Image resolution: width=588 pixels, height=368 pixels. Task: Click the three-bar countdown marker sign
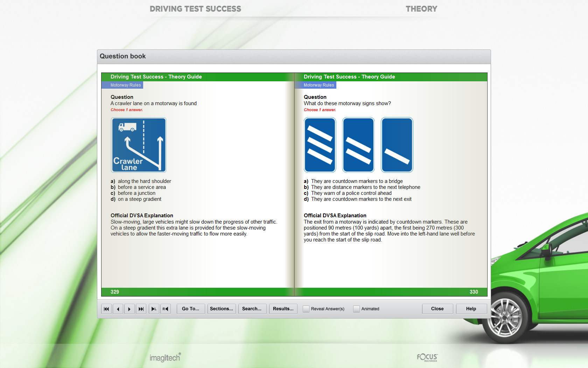pos(320,145)
